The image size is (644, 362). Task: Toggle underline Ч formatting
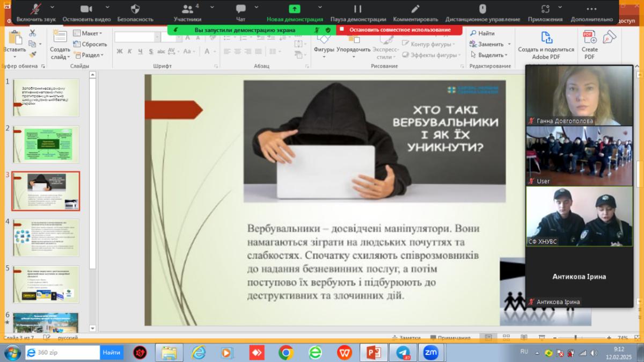140,52
